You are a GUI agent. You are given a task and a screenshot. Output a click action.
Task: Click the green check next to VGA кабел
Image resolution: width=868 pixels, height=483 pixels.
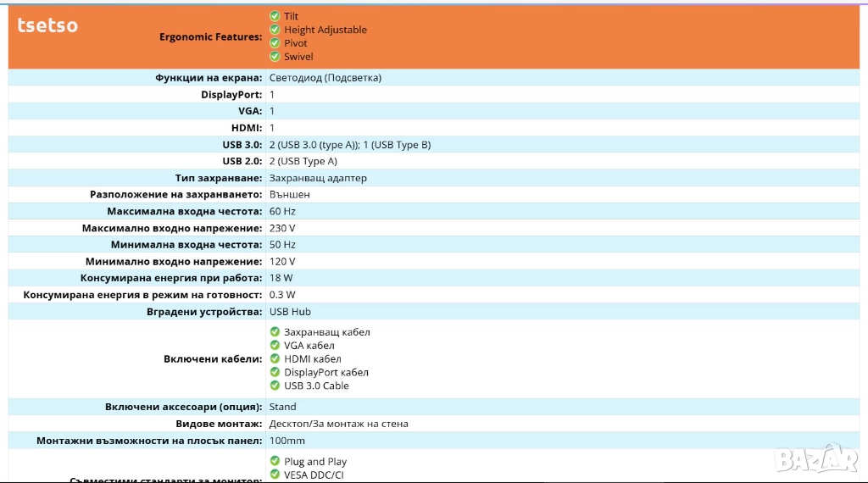point(275,346)
